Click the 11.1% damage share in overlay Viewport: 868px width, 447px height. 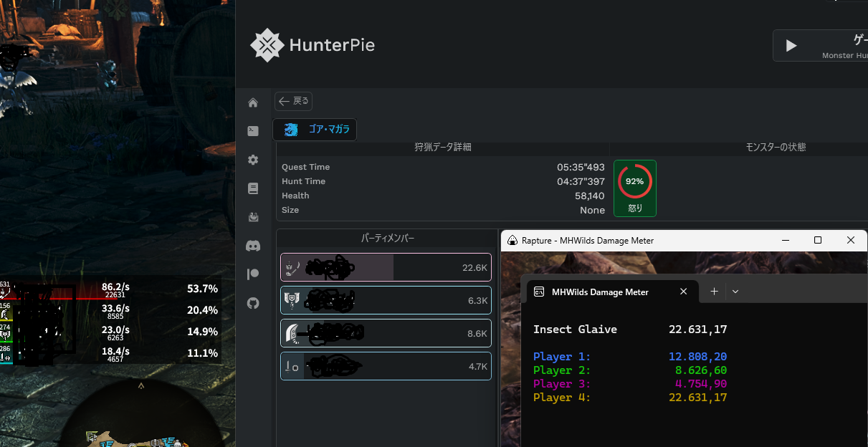point(202,353)
